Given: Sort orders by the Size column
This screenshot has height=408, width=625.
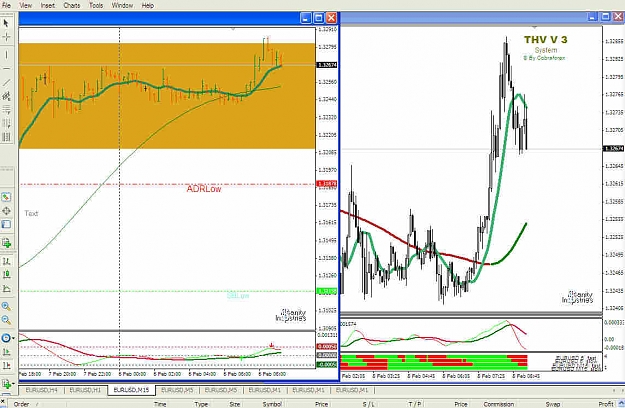Looking at the screenshot, I should tap(235, 404).
